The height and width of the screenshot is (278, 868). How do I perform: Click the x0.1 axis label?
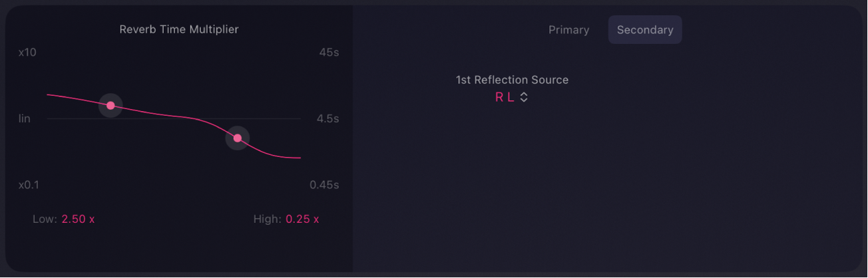29,184
